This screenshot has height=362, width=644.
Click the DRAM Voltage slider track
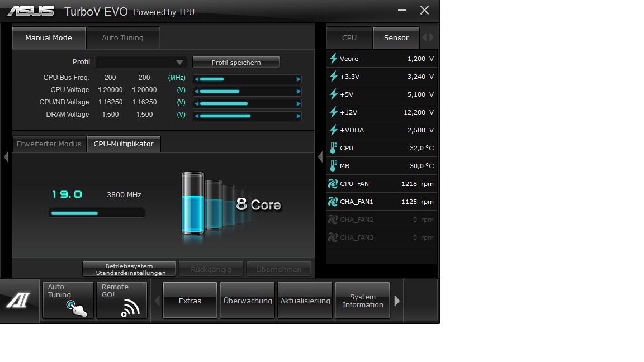click(248, 116)
